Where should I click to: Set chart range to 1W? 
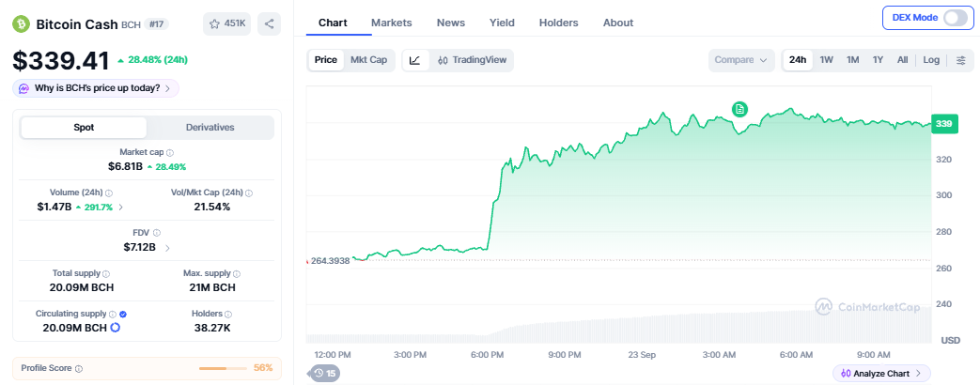826,60
